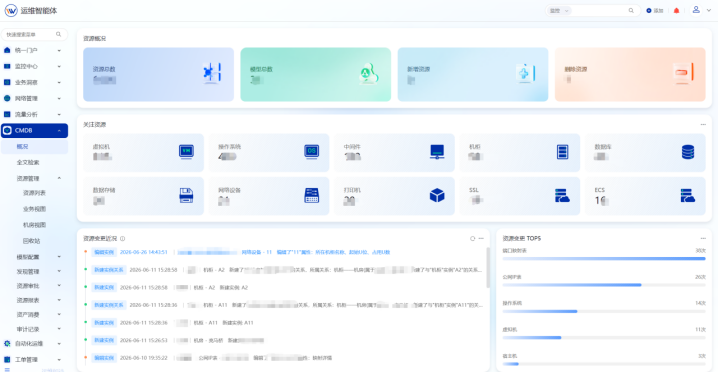Open the user menu chevron
This screenshot has height=373, width=718.
point(708,10)
